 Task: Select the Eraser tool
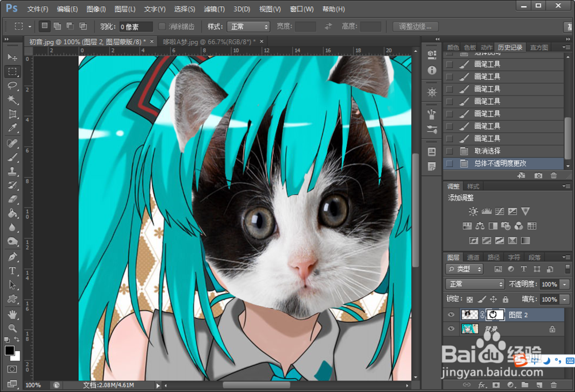[x=12, y=199]
